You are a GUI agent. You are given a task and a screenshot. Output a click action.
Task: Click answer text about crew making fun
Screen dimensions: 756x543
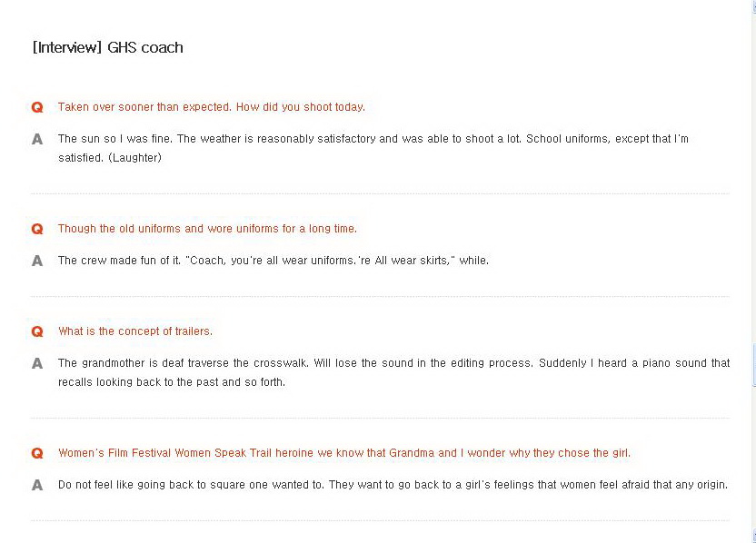click(x=274, y=261)
